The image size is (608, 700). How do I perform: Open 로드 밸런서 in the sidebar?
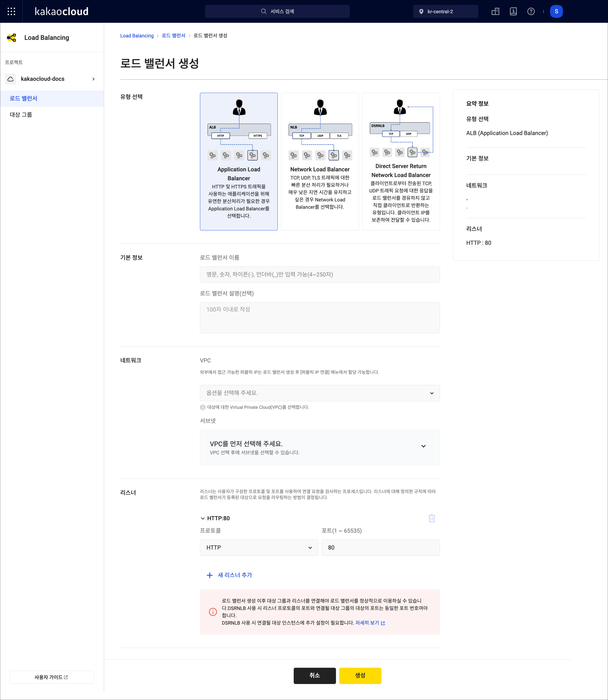pos(52,98)
